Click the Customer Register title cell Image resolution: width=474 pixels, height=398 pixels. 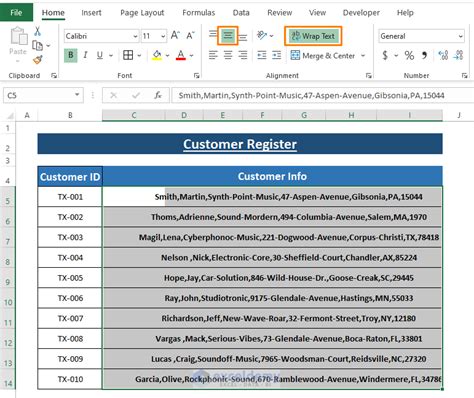pos(240,144)
